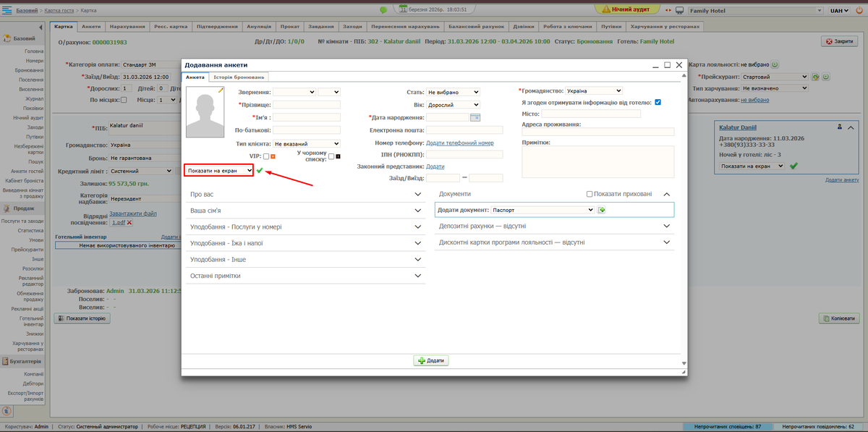This screenshot has width=868, height=432.
Task: Open the chat bubble icon in top bar
Action: coord(383,10)
